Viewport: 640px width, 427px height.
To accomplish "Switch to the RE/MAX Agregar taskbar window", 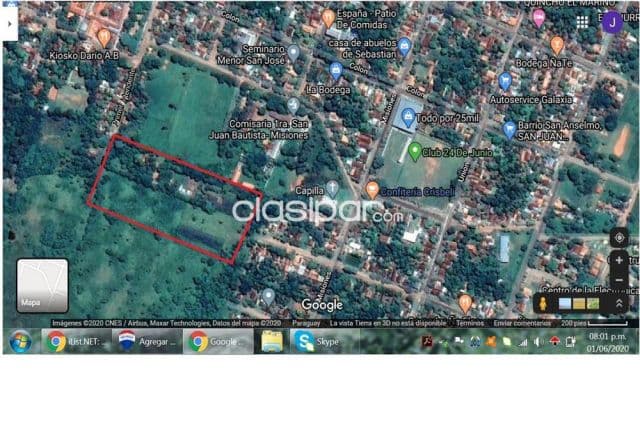I will 147,341.
